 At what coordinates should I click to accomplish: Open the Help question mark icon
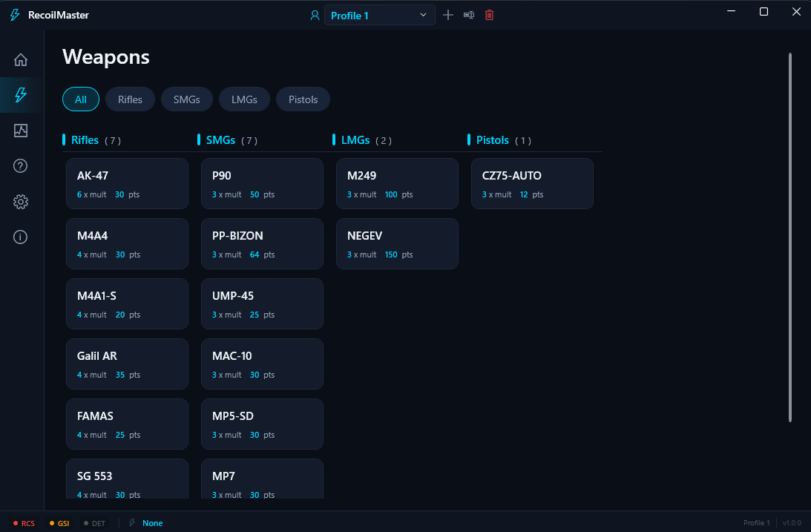(21, 166)
